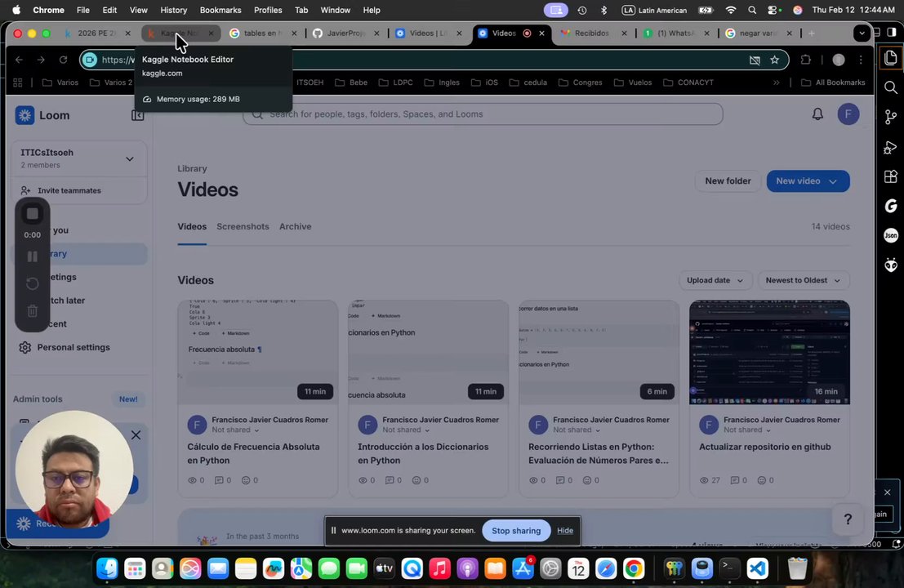
Task: Expand Not shared on Introducción a los Diccionarios
Action: point(406,430)
